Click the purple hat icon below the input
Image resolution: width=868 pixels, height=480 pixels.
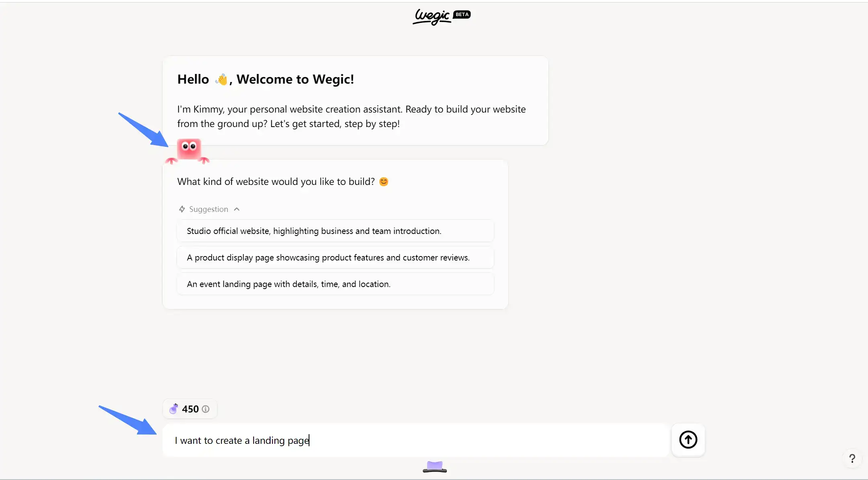click(435, 467)
